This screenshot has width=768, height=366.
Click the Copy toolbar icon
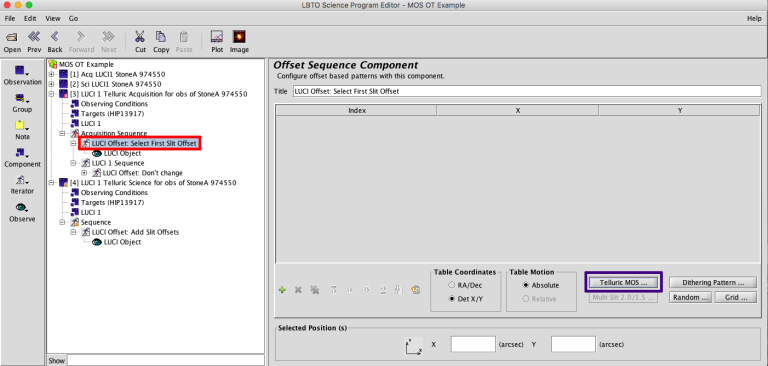[x=161, y=37]
